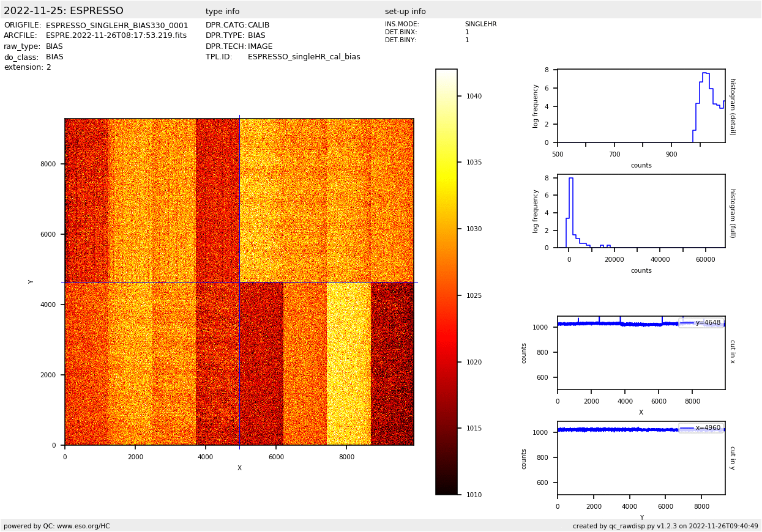The image size is (762, 532).
Task: Click the DPR.CATG value CALIB
Action: pos(258,26)
